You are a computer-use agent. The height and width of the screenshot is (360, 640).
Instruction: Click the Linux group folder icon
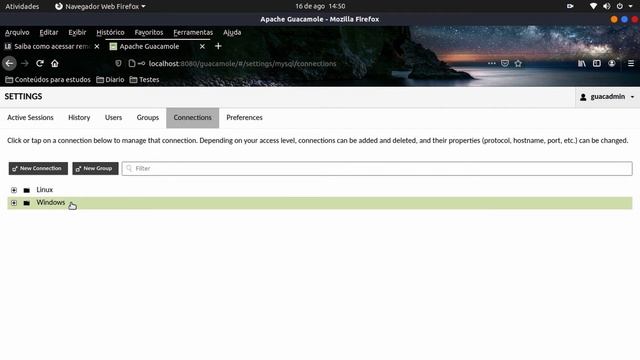click(x=27, y=190)
